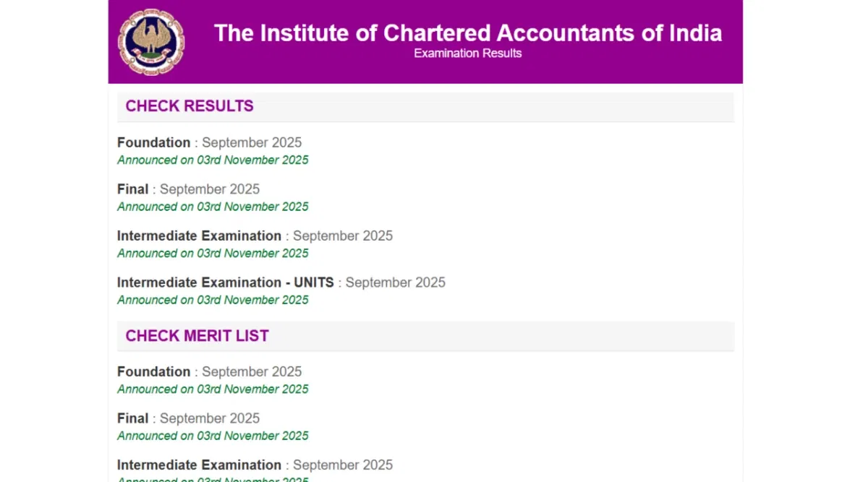Click announcement date below Foundation in Merit List
The height and width of the screenshot is (482, 868).
coord(213,390)
